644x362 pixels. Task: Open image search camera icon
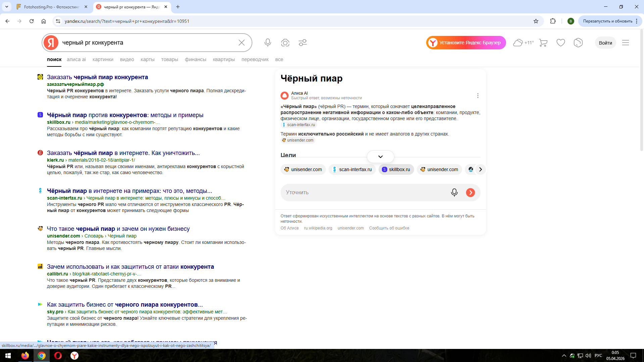pyautogui.click(x=285, y=43)
